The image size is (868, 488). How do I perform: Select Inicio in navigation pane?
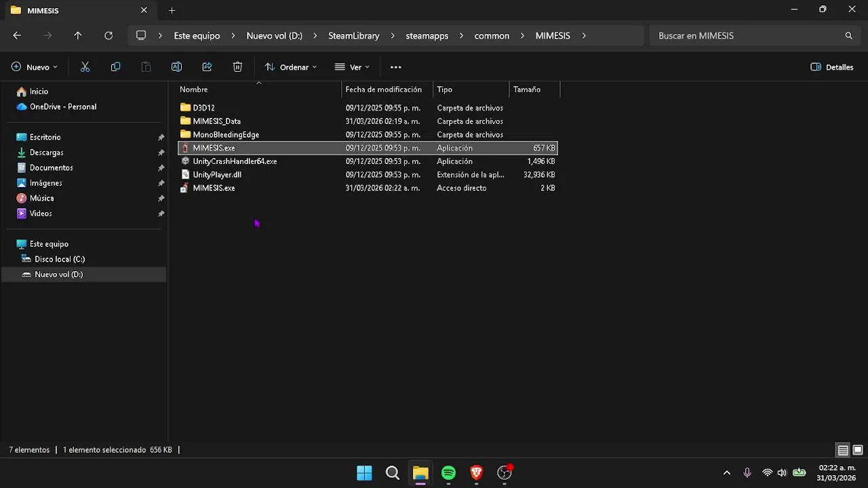(x=39, y=91)
